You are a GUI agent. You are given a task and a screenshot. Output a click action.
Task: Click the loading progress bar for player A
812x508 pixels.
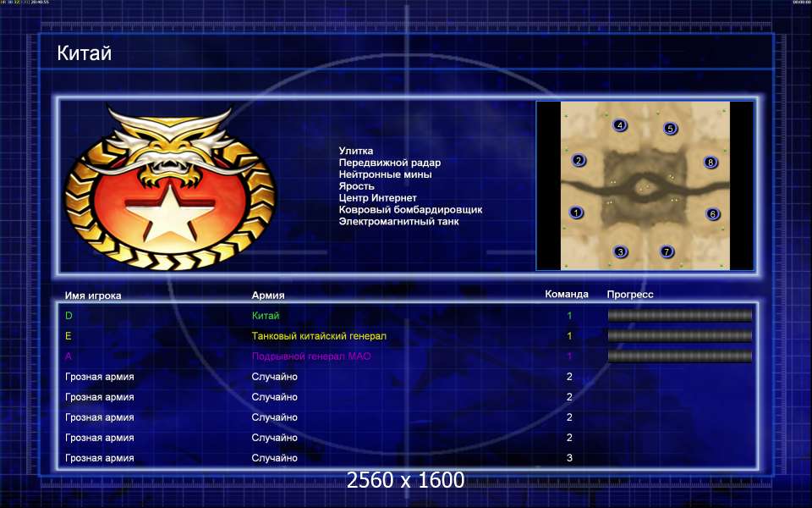coord(679,356)
